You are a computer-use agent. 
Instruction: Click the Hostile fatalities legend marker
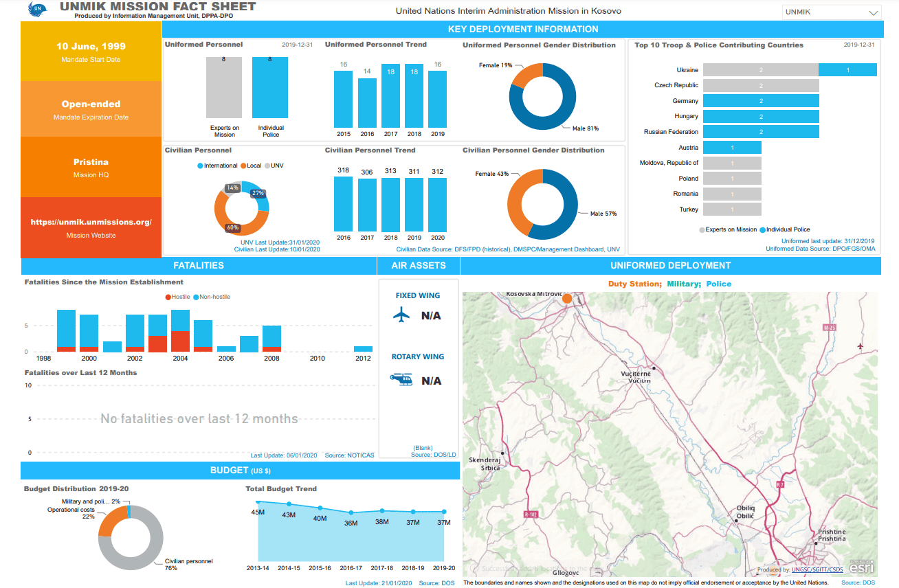168,297
